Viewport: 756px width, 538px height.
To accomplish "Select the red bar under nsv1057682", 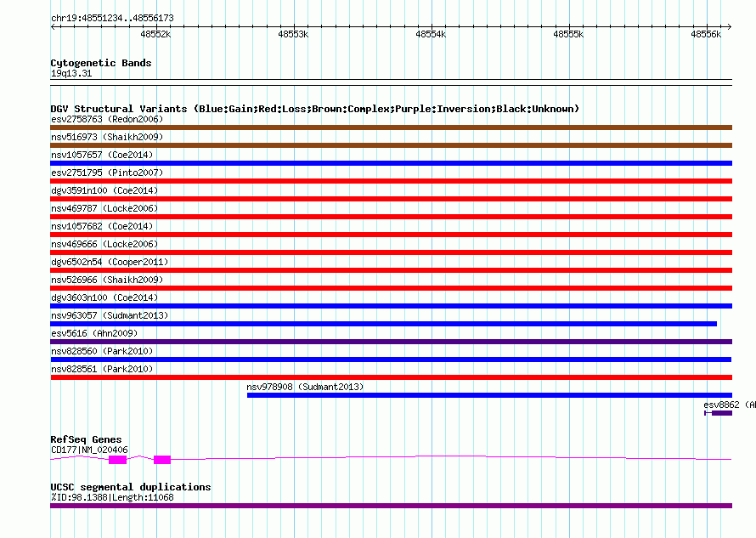I will coord(391,235).
